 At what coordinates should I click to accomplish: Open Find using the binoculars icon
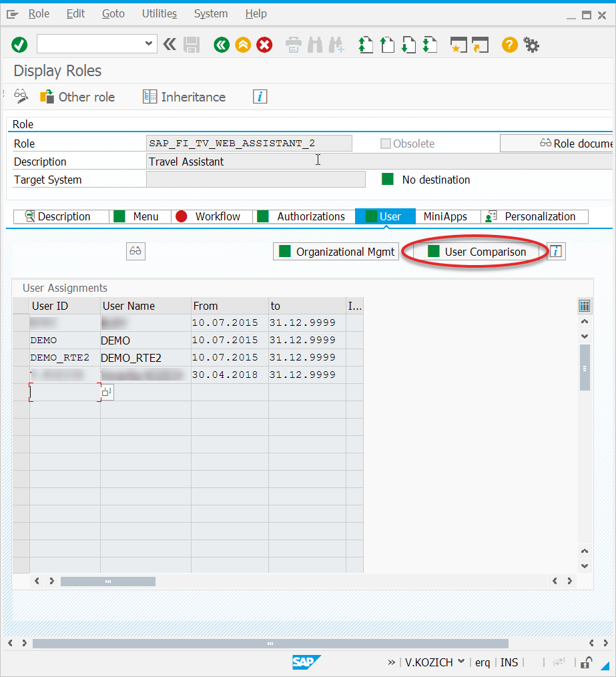click(315, 45)
